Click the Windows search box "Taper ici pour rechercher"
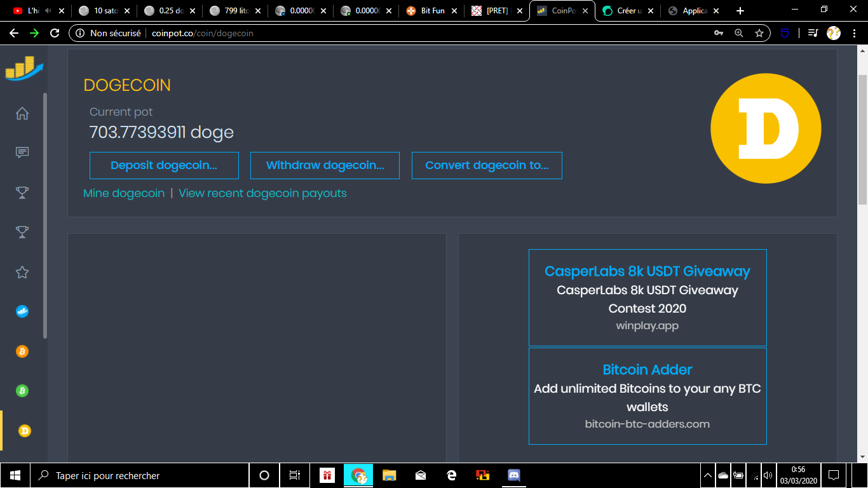Image resolution: width=868 pixels, height=488 pixels. (140, 475)
